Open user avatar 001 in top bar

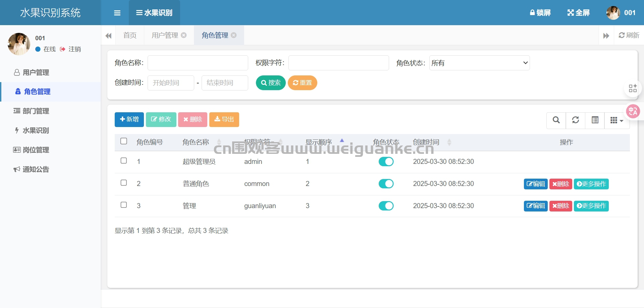621,13
